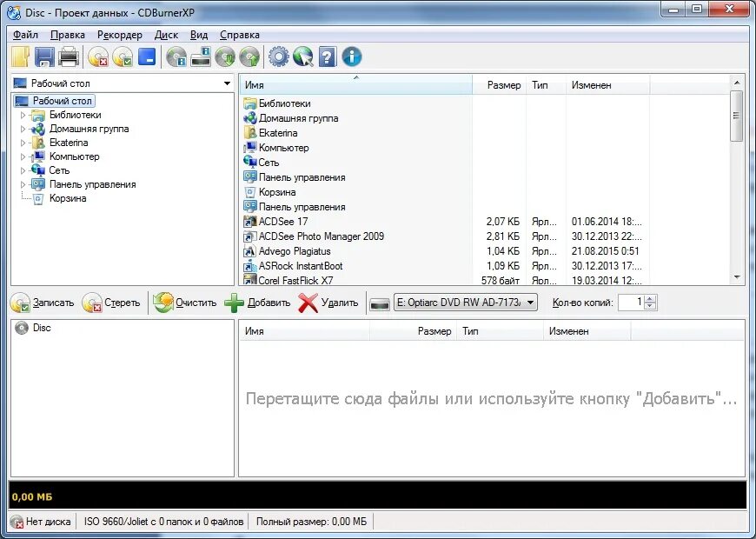Sort file browser by Имя column
The width and height of the screenshot is (756, 539).
point(355,85)
